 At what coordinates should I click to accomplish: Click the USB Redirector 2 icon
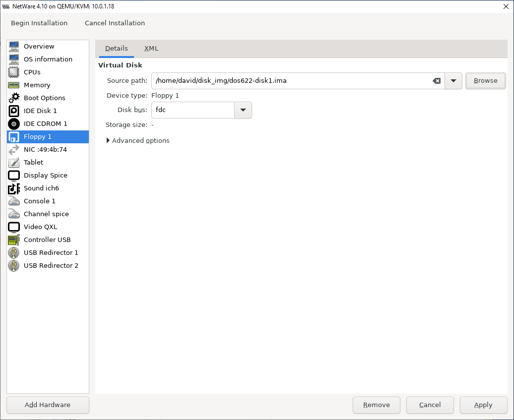click(14, 266)
